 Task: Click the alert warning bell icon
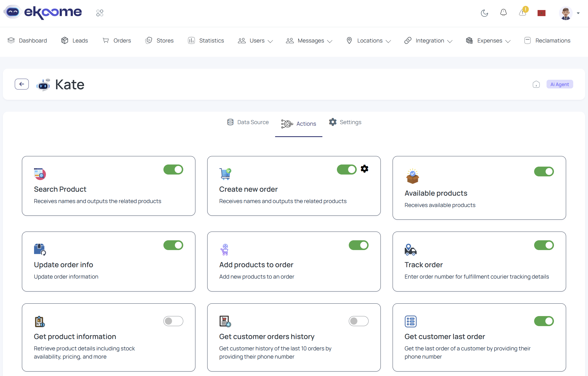(523, 13)
